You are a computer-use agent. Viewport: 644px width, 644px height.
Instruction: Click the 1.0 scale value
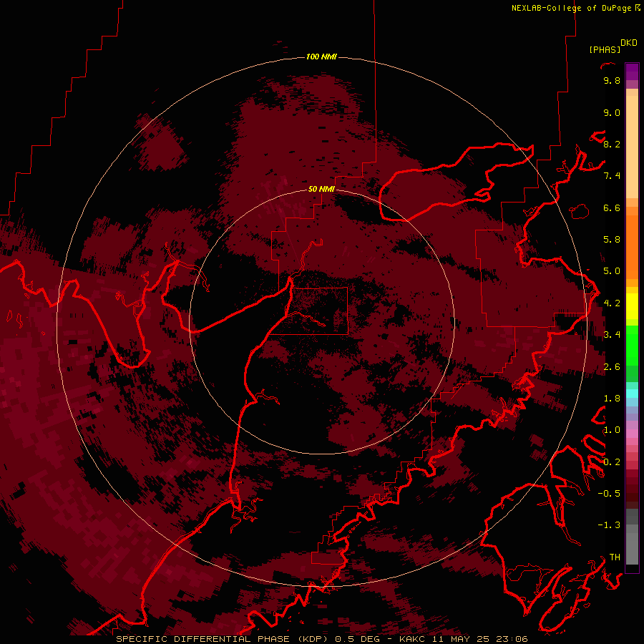click(612, 430)
